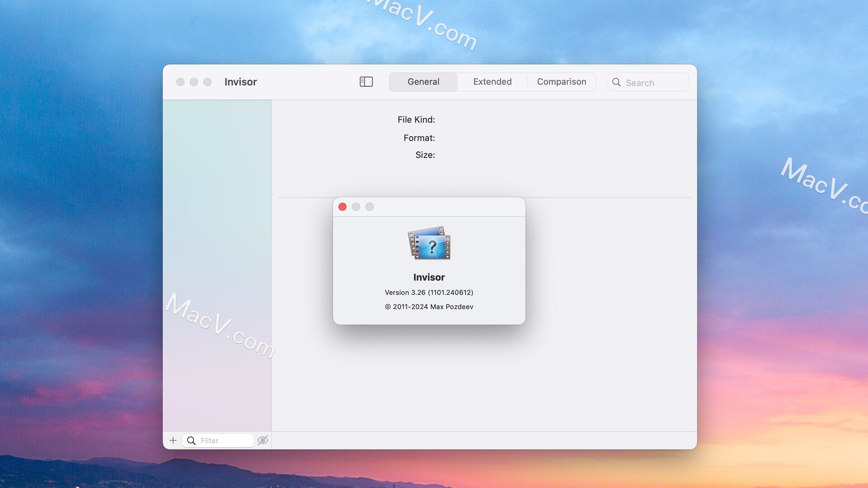Click the magnifier icon in Search field
The height and width of the screenshot is (488, 868).
[616, 82]
